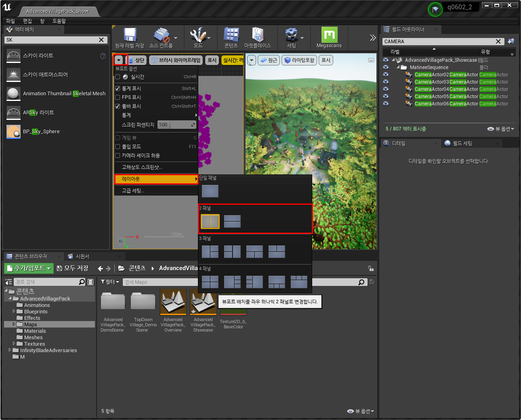Adjust the Screen Percentage slider at 100

click(x=176, y=125)
